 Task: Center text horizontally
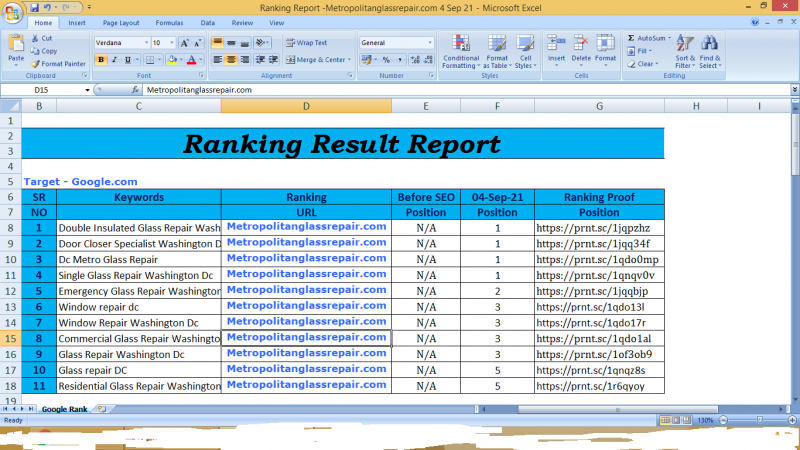[231, 60]
